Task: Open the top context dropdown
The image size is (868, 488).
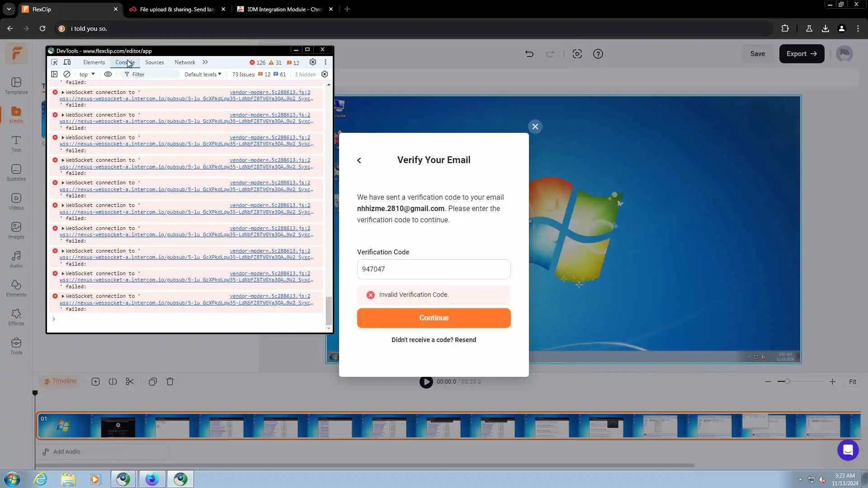Action: pyautogui.click(x=87, y=74)
